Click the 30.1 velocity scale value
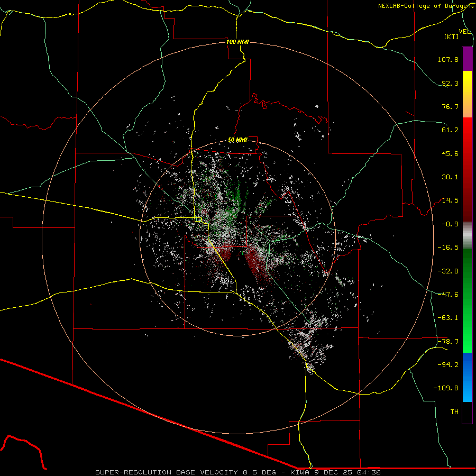 [450, 177]
